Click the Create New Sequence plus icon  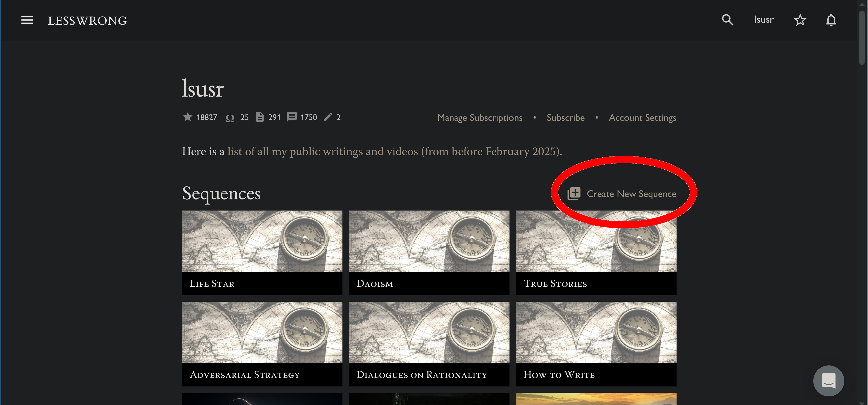click(x=574, y=194)
